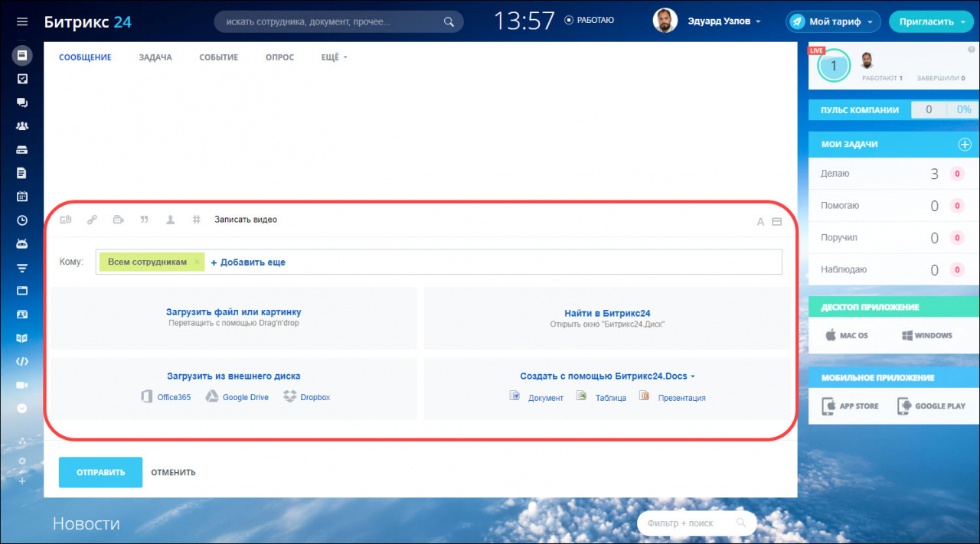Click the video camera icon in left sidebar
The image size is (980, 544).
[x=22, y=385]
